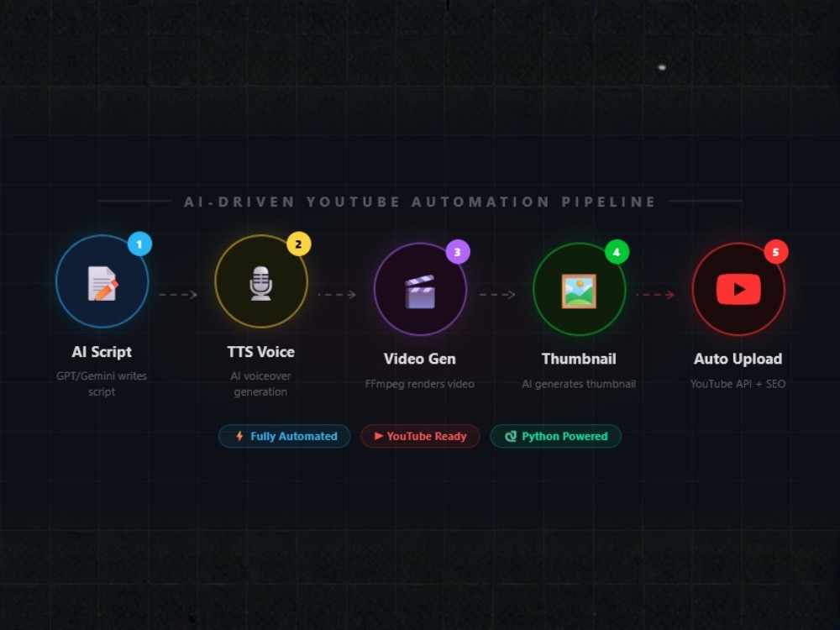Click "YouTube API + SEO" description

click(738, 384)
